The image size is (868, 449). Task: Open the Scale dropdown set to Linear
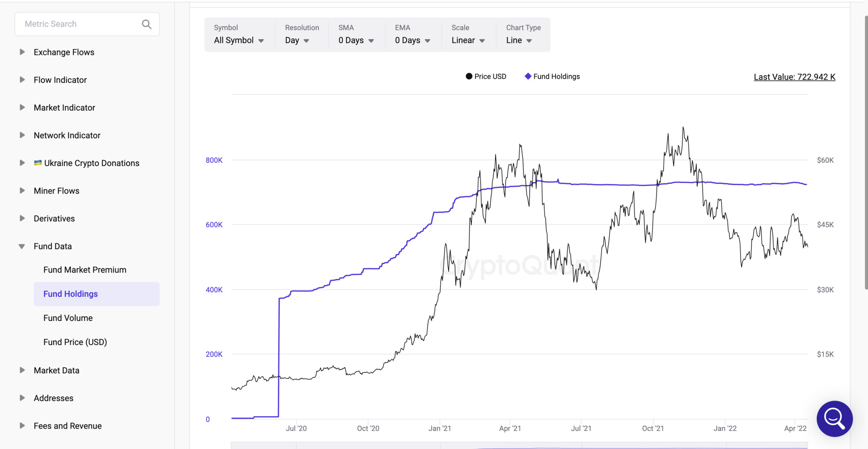tap(468, 40)
